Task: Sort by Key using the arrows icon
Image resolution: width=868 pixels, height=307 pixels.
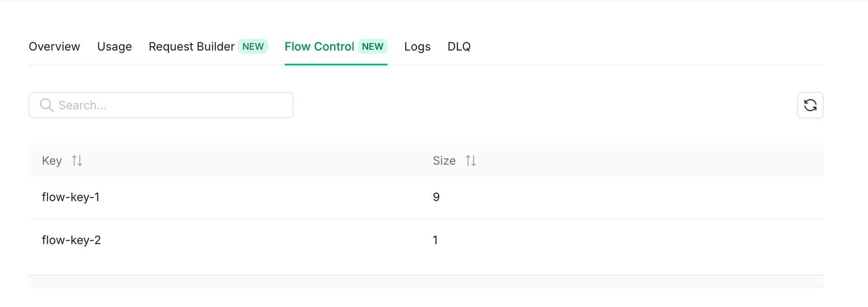Action: click(x=77, y=161)
